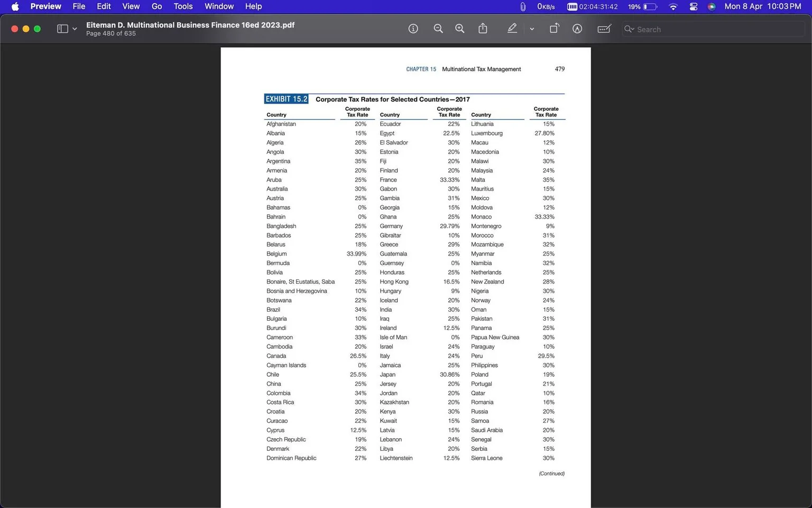Open the Preview application menu
This screenshot has height=508, width=812.
[46, 6]
